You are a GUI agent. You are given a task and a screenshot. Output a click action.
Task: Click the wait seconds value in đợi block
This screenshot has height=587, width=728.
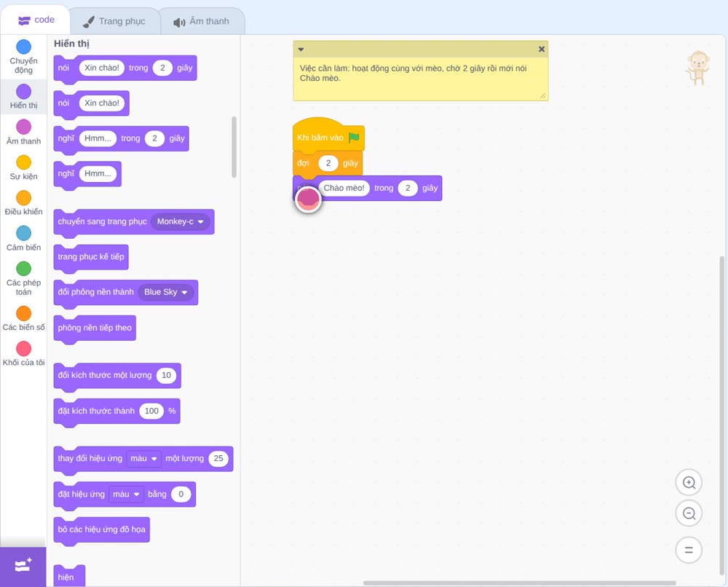tap(328, 163)
